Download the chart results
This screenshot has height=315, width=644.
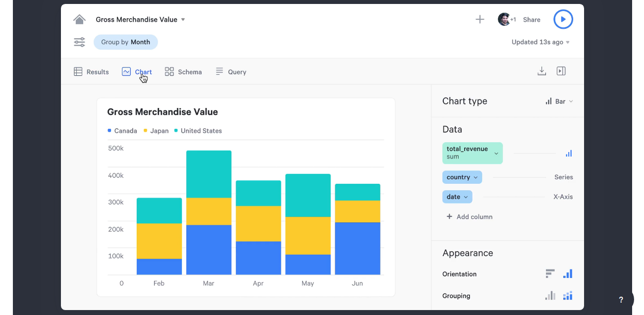[x=541, y=71]
